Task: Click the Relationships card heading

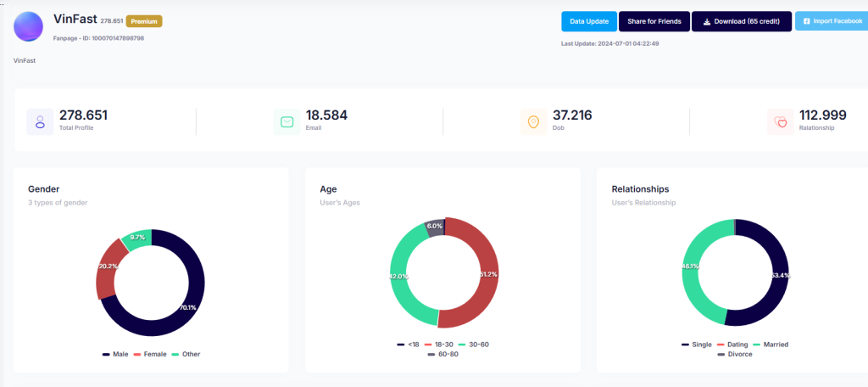Action: coord(641,189)
